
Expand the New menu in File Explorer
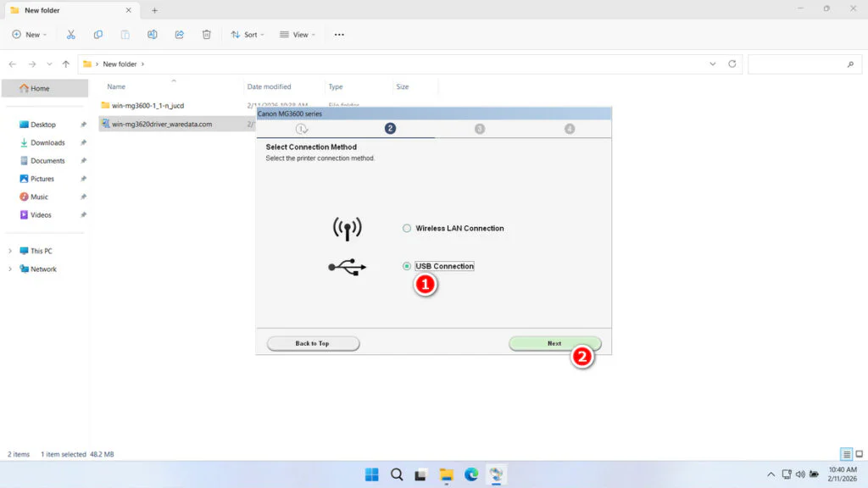pyautogui.click(x=30, y=34)
